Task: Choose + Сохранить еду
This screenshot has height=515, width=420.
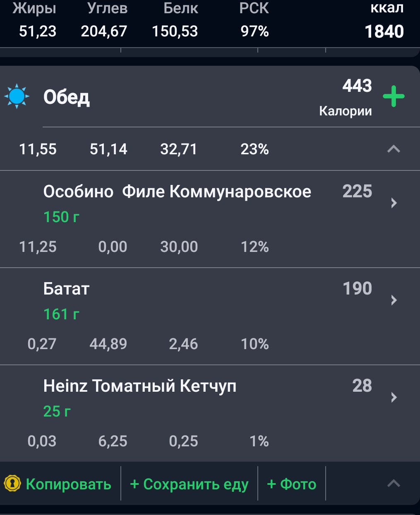Action: click(x=189, y=484)
